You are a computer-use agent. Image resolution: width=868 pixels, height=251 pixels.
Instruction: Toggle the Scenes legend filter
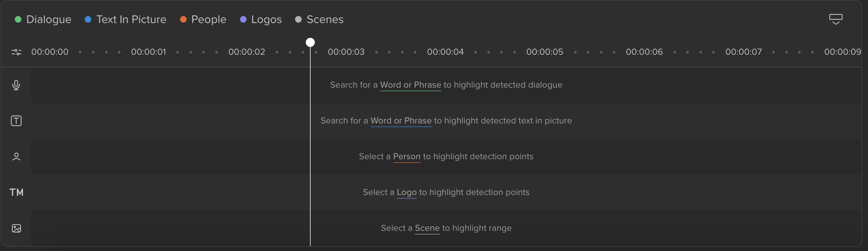(319, 19)
